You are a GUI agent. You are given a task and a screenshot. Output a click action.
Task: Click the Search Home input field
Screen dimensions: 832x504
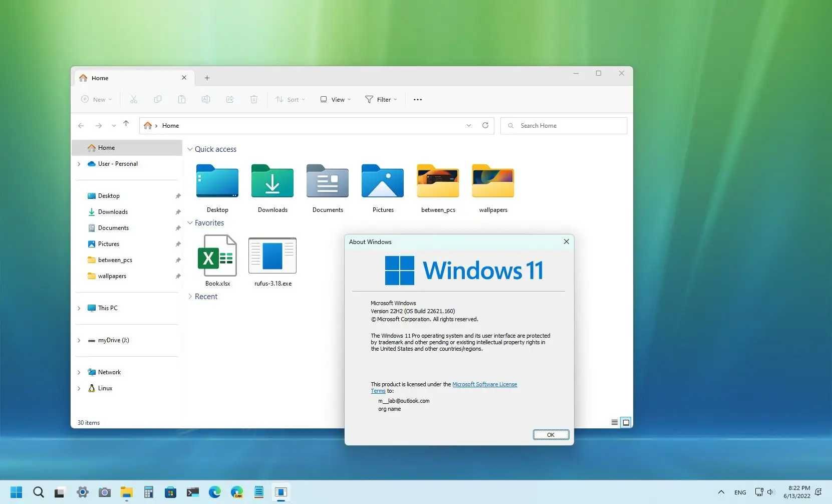pos(564,126)
